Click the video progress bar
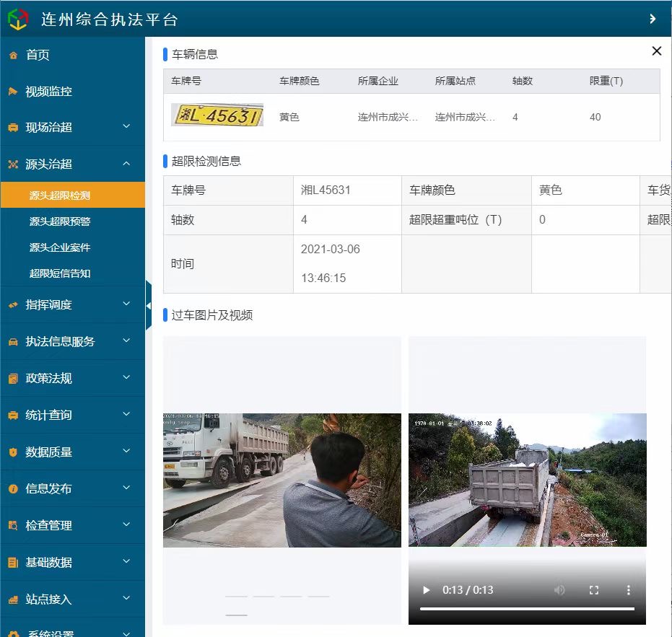Screen dimensions: 672x637 pyautogui.click(x=527, y=609)
